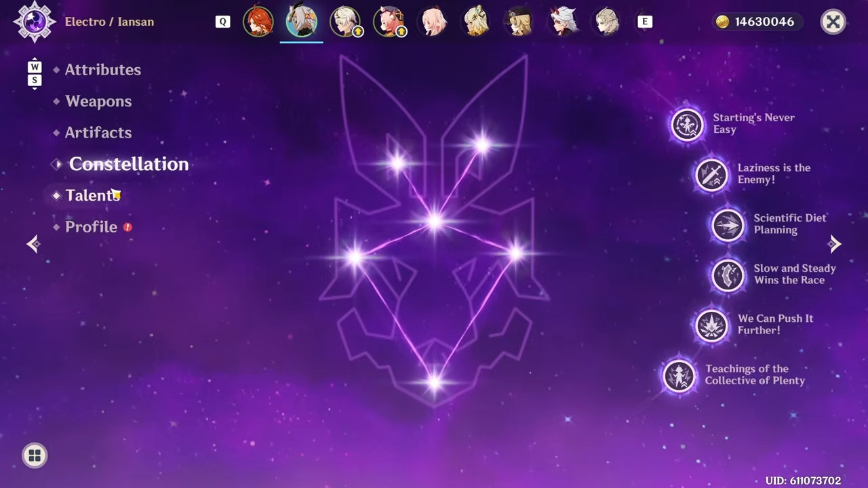
Task: Click the UID: 611073702 text
Action: coord(803,481)
